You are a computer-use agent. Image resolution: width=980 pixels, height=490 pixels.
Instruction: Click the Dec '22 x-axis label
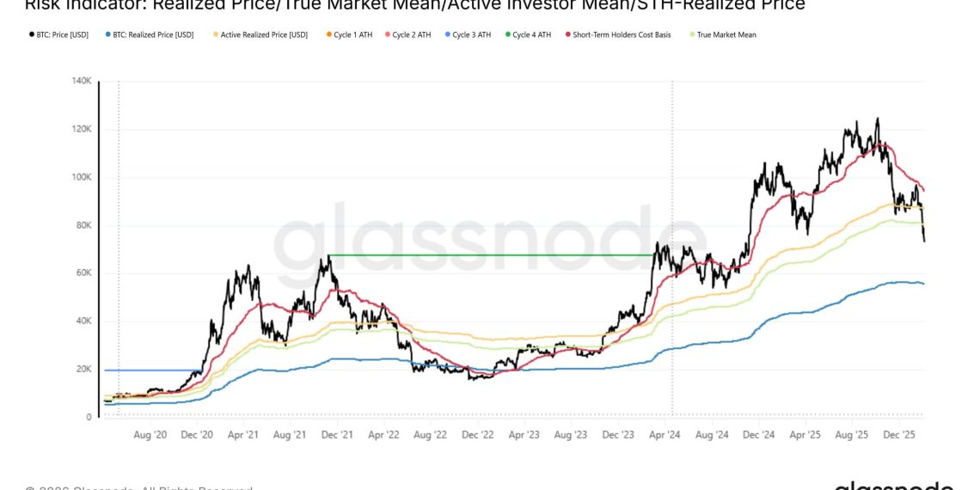click(x=477, y=437)
